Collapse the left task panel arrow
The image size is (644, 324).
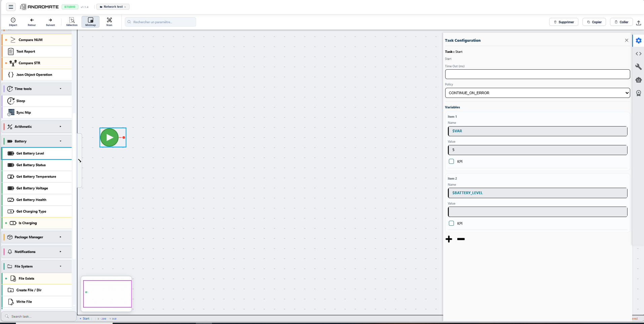point(80,161)
